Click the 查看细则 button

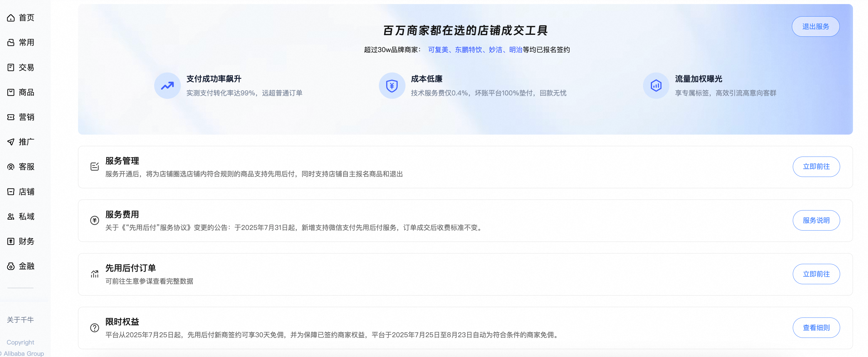(816, 328)
